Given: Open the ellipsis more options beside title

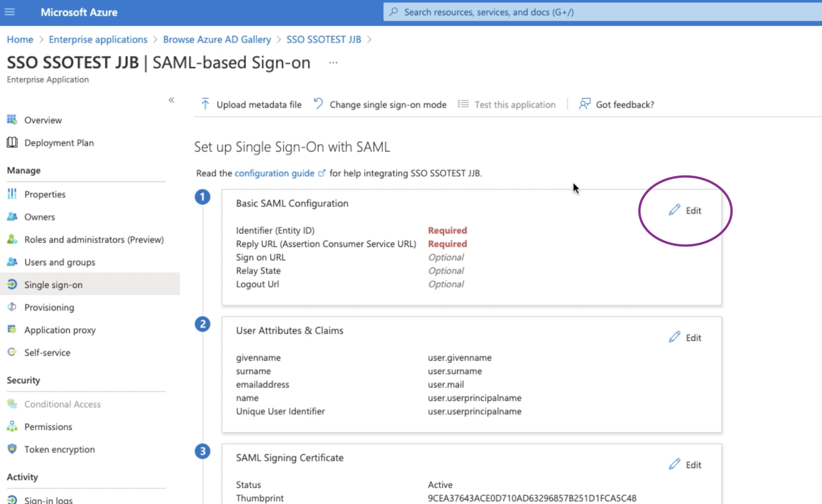Looking at the screenshot, I should tap(333, 63).
